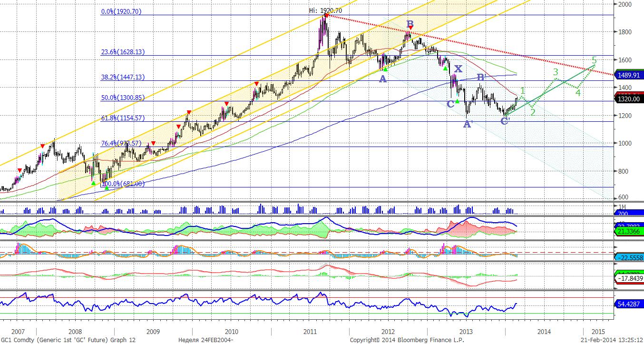Select the green projected wave label 5

click(594, 60)
